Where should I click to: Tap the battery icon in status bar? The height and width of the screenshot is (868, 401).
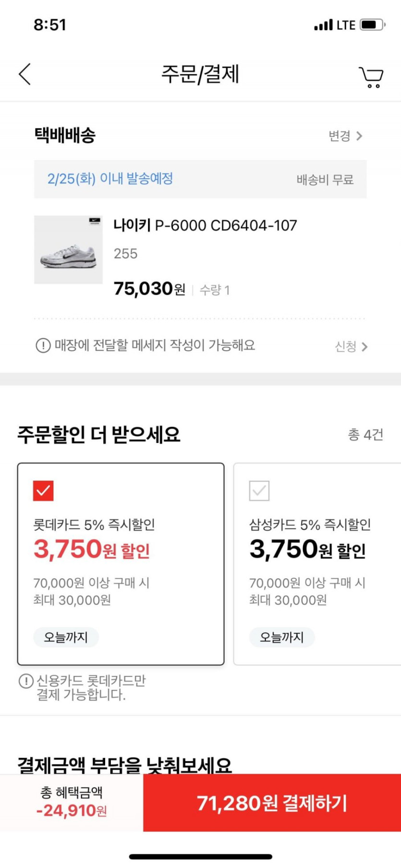373,25
